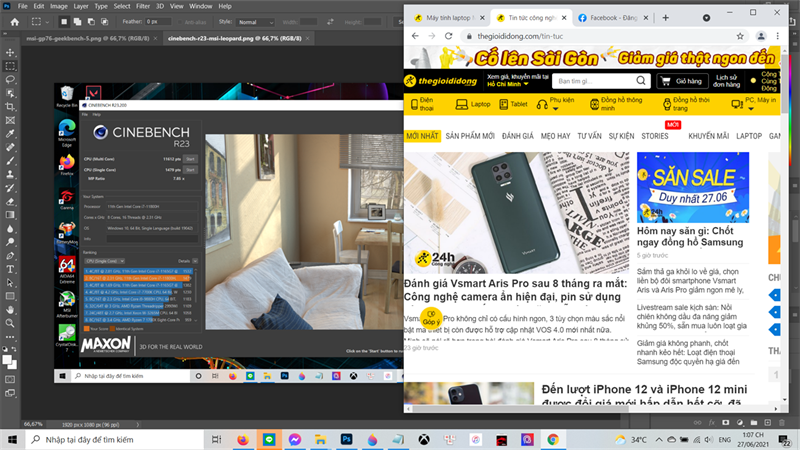This screenshot has width=800, height=450.
Task: Open the Vsmart Aris Pro review headline
Action: pos(515,290)
